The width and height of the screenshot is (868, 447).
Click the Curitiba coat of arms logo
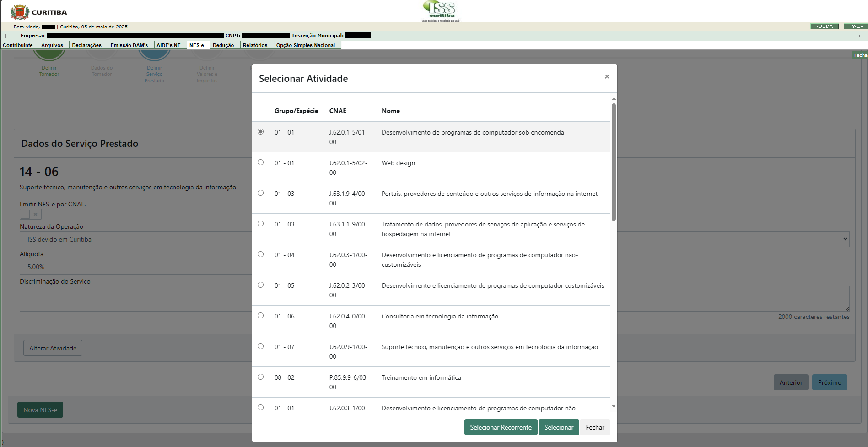[x=19, y=12]
